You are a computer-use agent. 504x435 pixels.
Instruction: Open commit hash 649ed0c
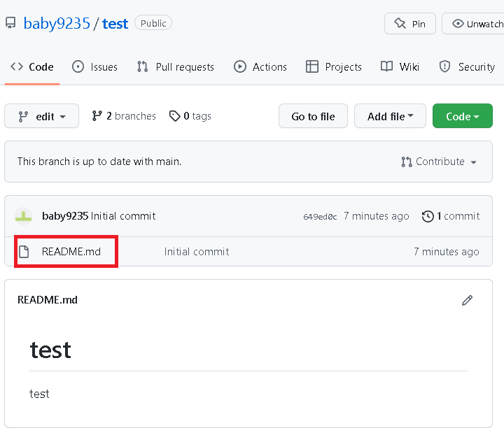coord(320,217)
